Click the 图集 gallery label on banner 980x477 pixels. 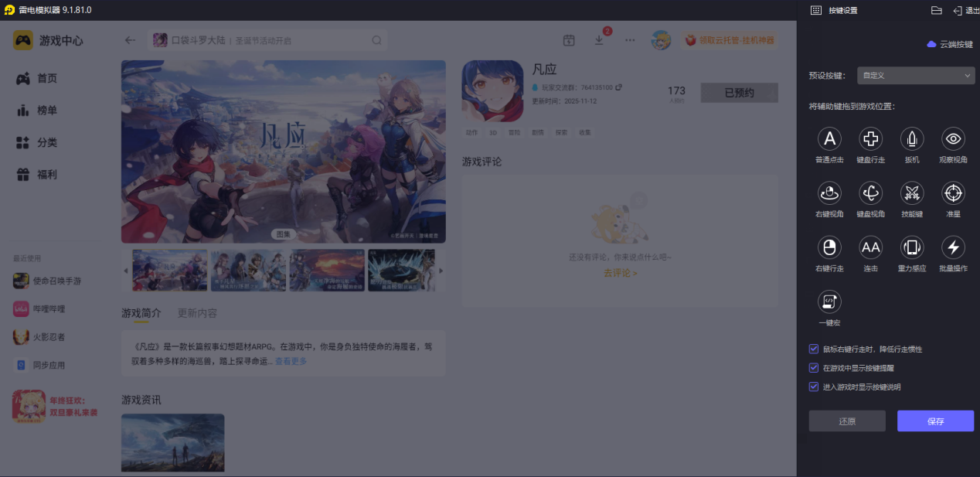point(284,234)
